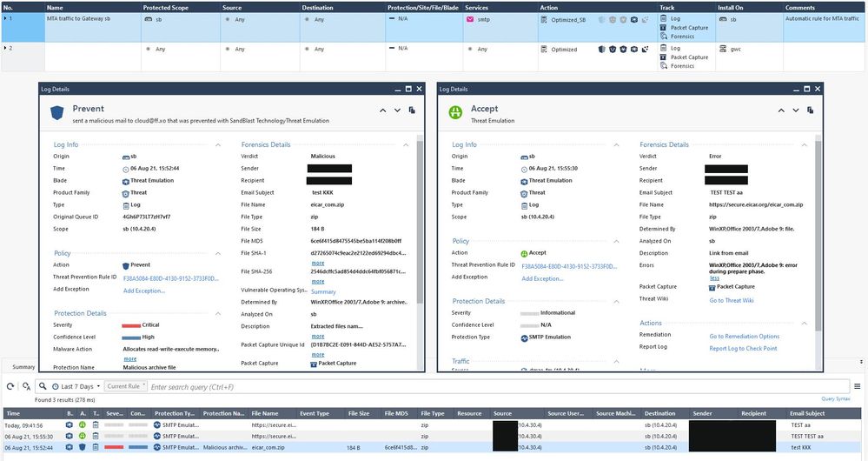Screen dimensions: 868x461
Task: Collapse Forensics Details section in Accept window
Action: [x=804, y=144]
